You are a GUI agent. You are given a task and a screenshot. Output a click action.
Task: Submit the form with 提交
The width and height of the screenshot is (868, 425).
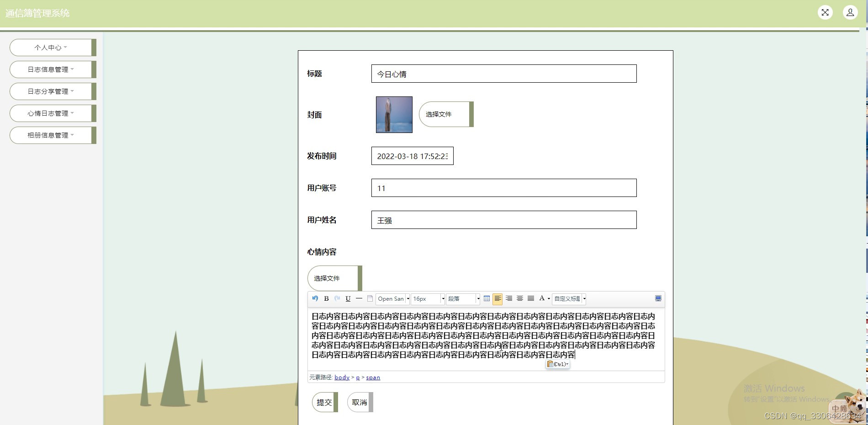coord(325,402)
